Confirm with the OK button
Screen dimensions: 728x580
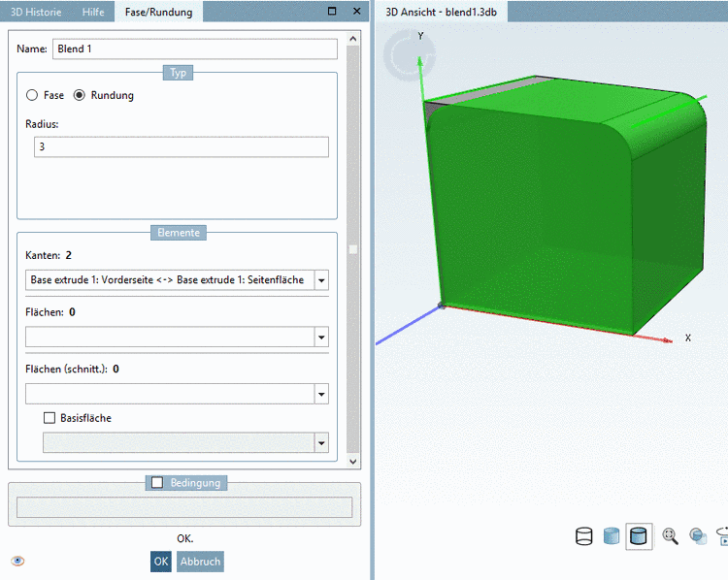pyautogui.click(x=160, y=562)
